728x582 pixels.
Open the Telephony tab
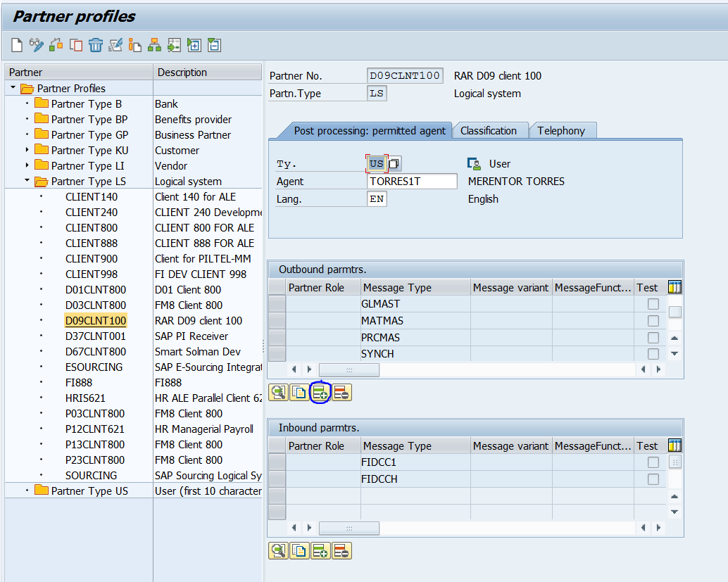(563, 130)
